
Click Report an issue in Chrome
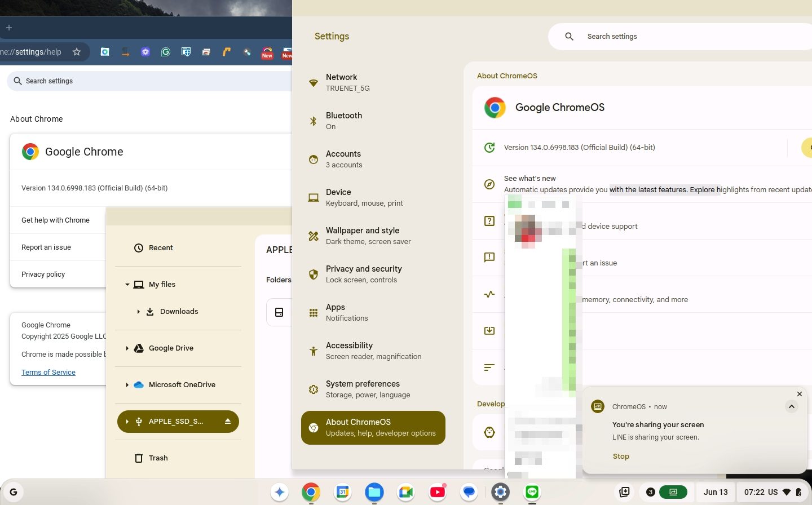point(58,247)
